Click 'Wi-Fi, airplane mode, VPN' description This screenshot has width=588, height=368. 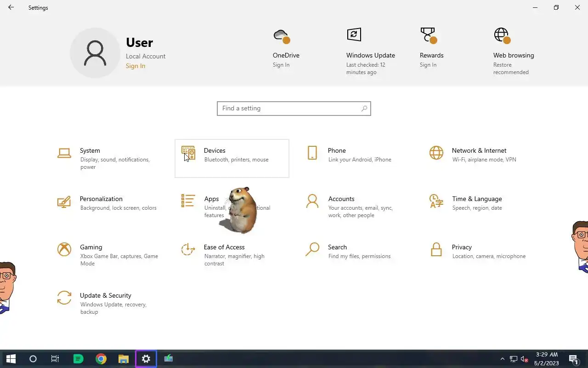[x=484, y=160]
